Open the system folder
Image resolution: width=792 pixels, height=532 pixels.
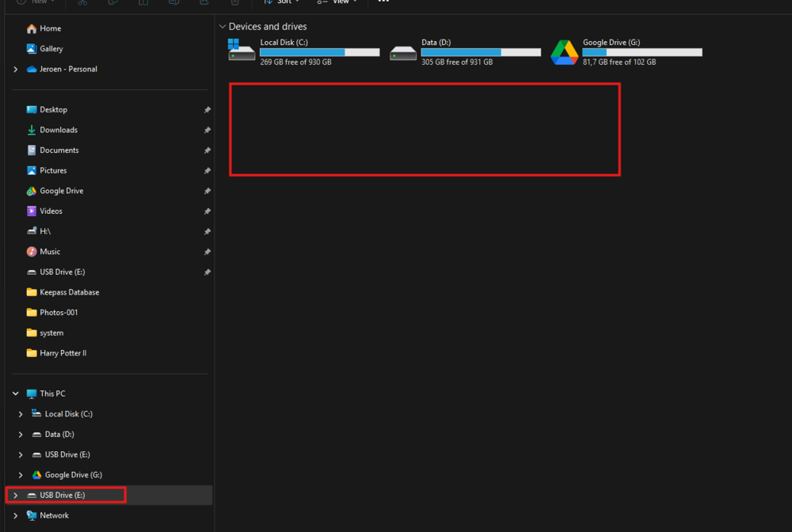(x=45, y=332)
